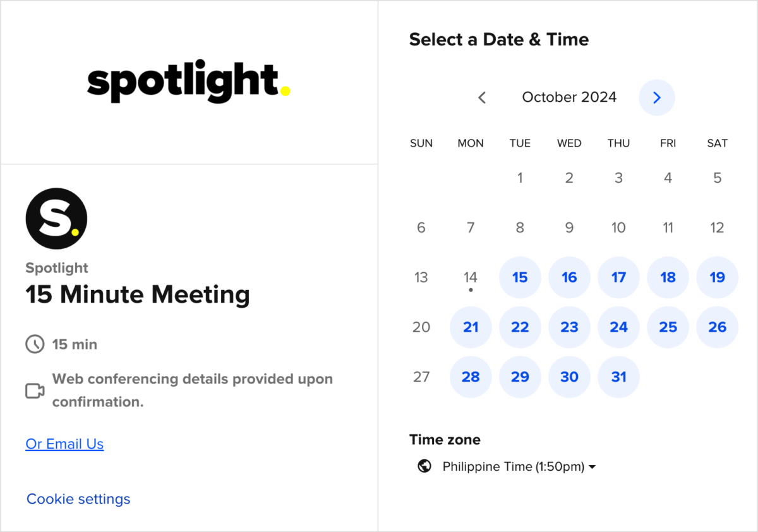Viewport: 758px width, 532px height.
Task: Click the dotted date October 14
Action: 471,277
